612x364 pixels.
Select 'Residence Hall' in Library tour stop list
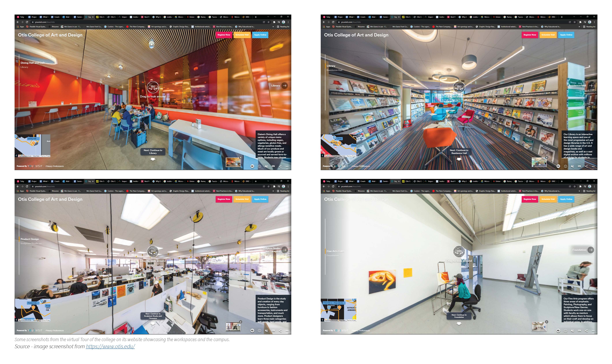click(x=334, y=70)
